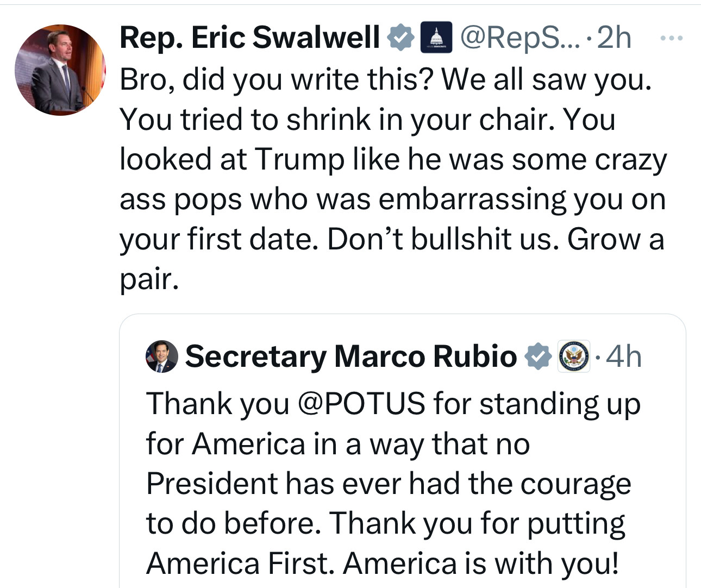Click the word 'Trump' in Swalwell's tweet
The image size is (701, 588).
click(299, 159)
